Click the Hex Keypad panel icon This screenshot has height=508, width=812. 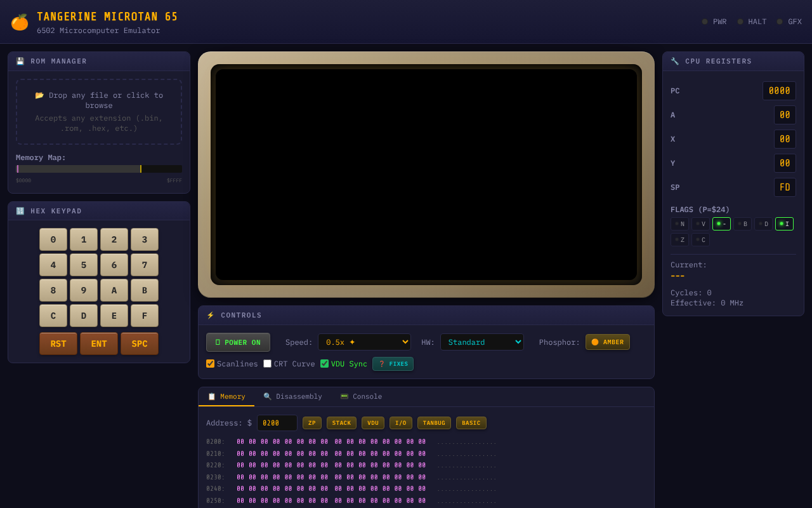click(x=20, y=211)
